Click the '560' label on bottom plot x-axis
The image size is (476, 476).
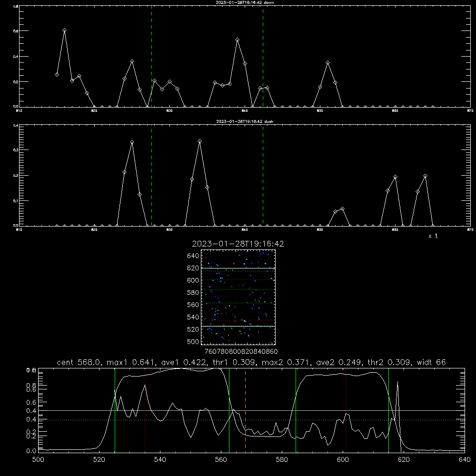click(221, 460)
